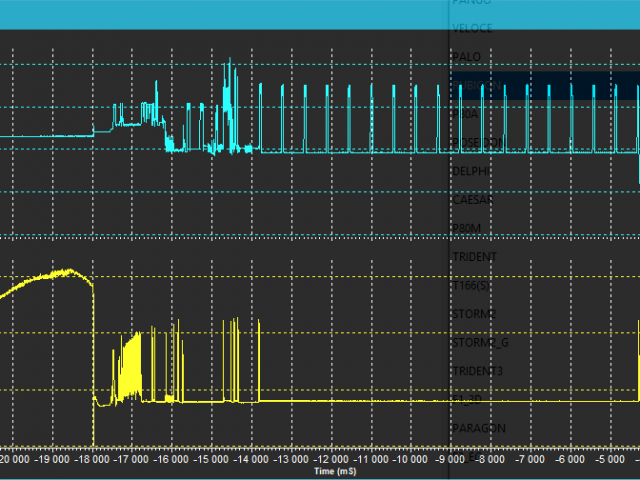The height and width of the screenshot is (480, 640).
Task: Click the tallest cyan waveform spike
Action: point(229,62)
